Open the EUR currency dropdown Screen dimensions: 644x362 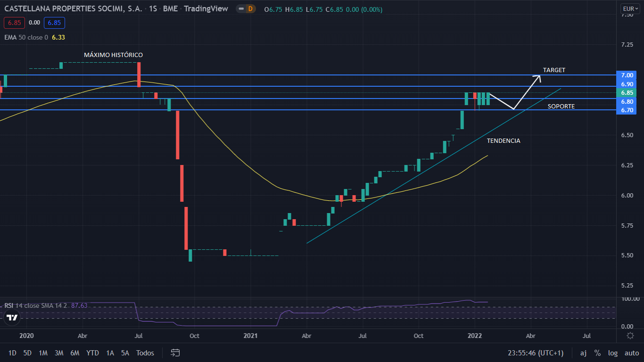point(629,8)
